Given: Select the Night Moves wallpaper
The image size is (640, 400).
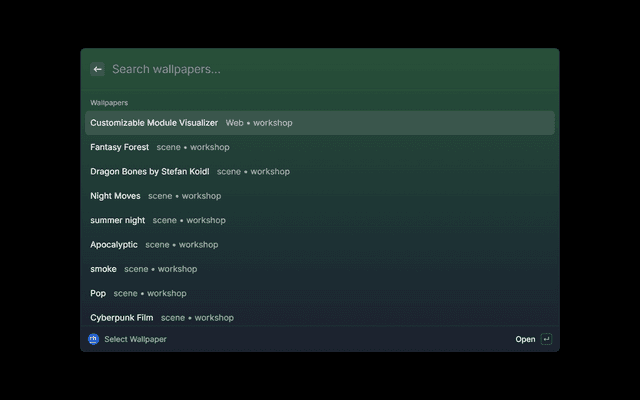Looking at the screenshot, I should 320,196.
